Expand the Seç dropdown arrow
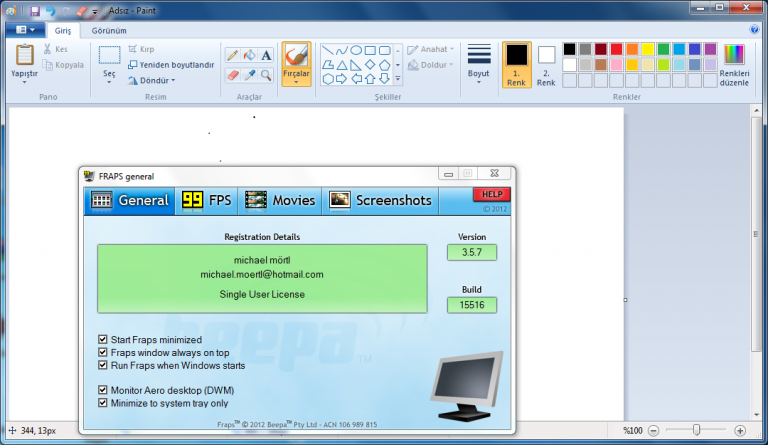768x445 pixels. click(109, 82)
